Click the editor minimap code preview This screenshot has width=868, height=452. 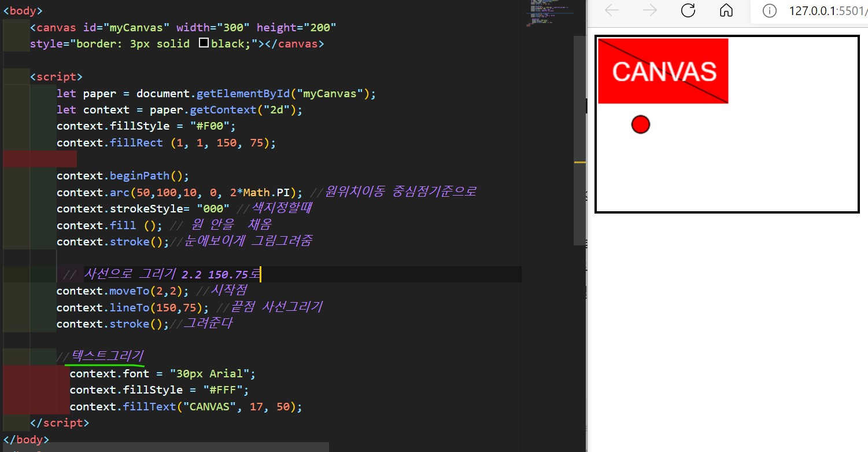pos(549,13)
